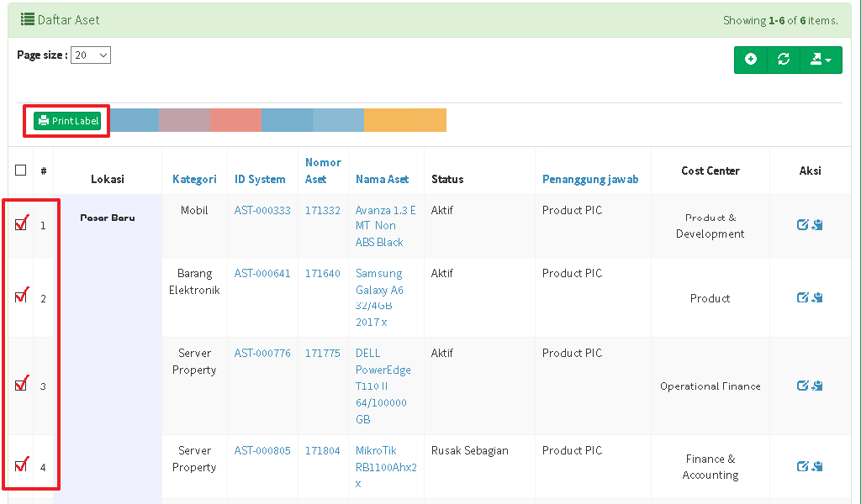The image size is (861, 504).
Task: Click the orange color block in legend bar
Action: [404, 120]
